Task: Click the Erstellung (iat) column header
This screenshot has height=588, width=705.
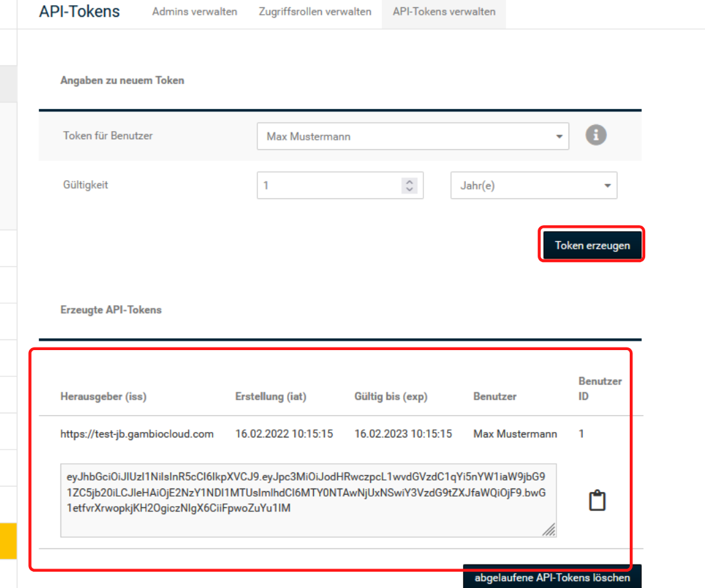Action: [x=270, y=396]
